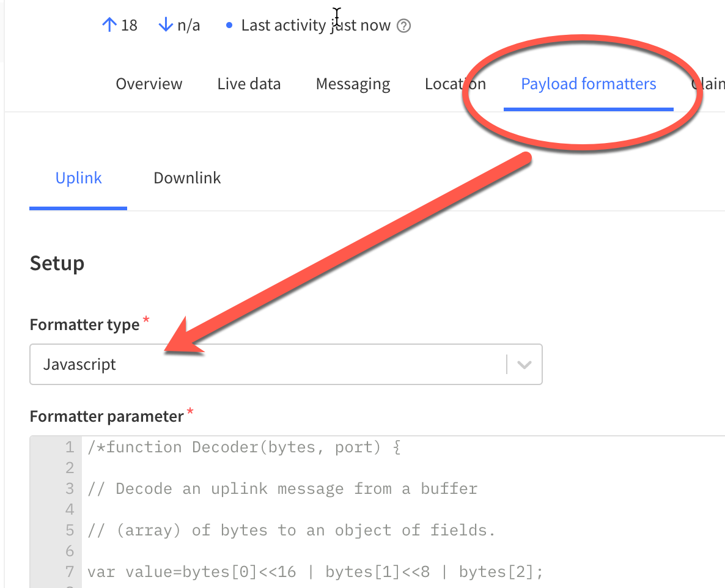Switch to the Live data tab
This screenshot has width=725, height=588.
click(249, 84)
